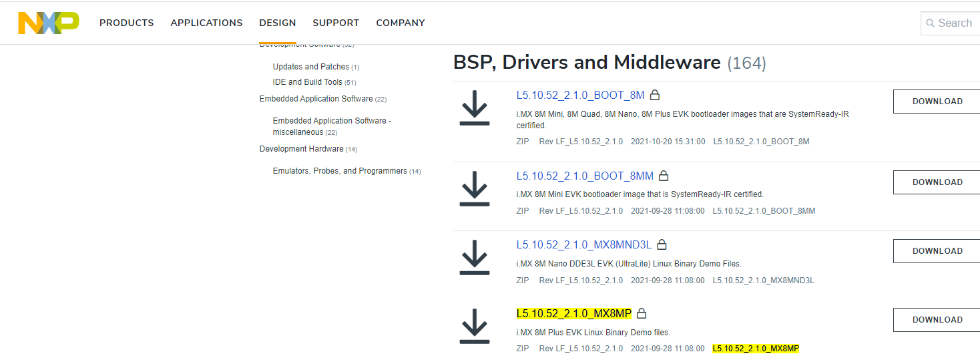Select Emulators, Probes, and Programmers filter
Screen dimensions: 980x364
click(x=340, y=171)
